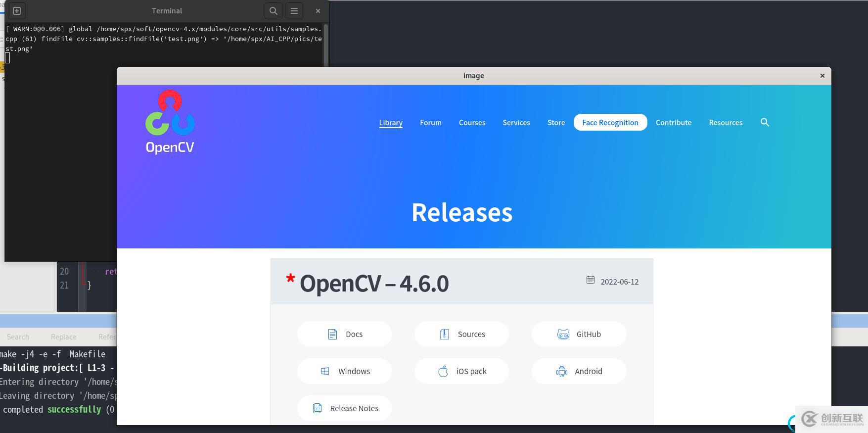This screenshot has width=868, height=433.
Task: Click the Sources archive icon
Action: (x=444, y=335)
